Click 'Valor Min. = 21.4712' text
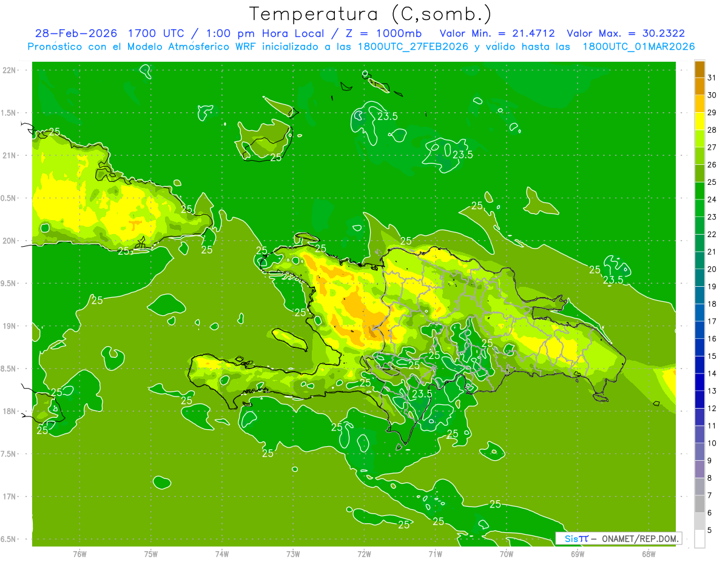Image resolution: width=728 pixels, height=562 pixels. tap(497, 34)
